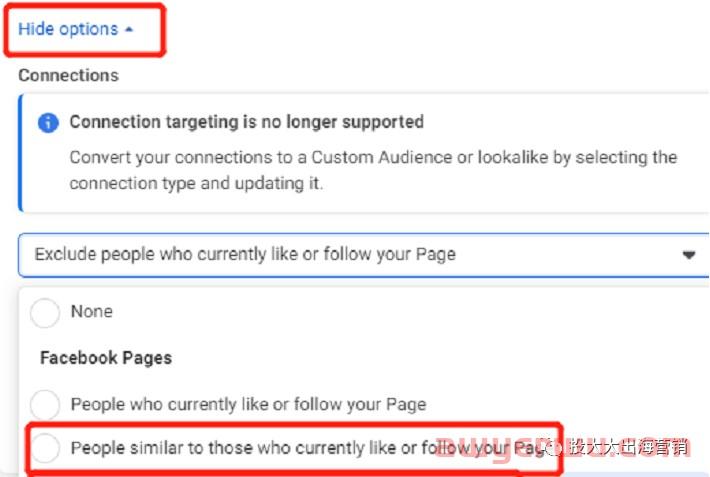Click the WeChat watermark icon
The image size is (710, 477).
pos(553,448)
